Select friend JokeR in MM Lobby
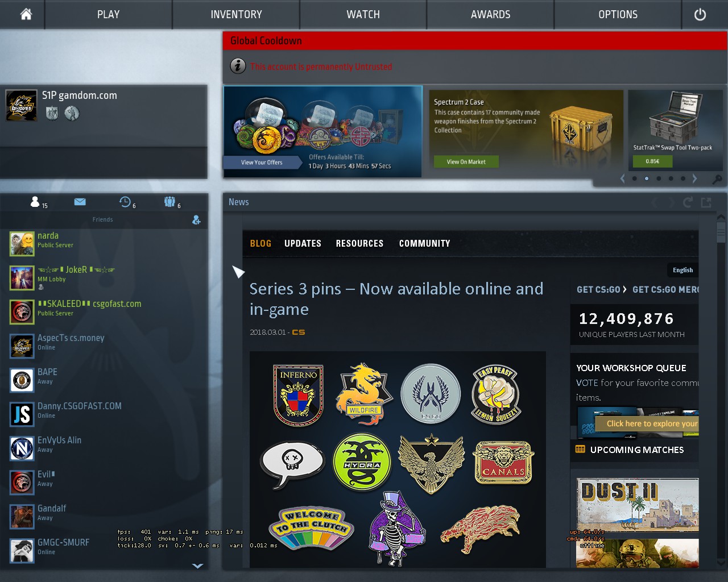This screenshot has width=728, height=582. coord(108,278)
